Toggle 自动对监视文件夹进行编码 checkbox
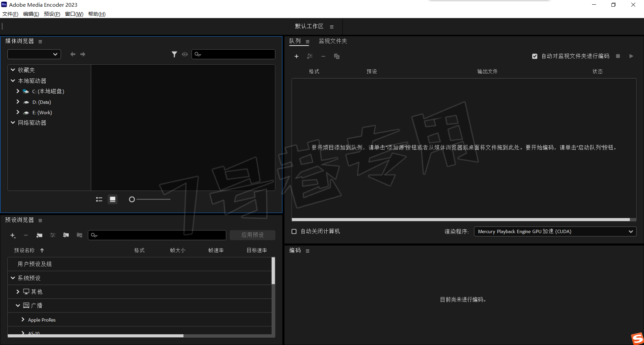 tap(535, 56)
